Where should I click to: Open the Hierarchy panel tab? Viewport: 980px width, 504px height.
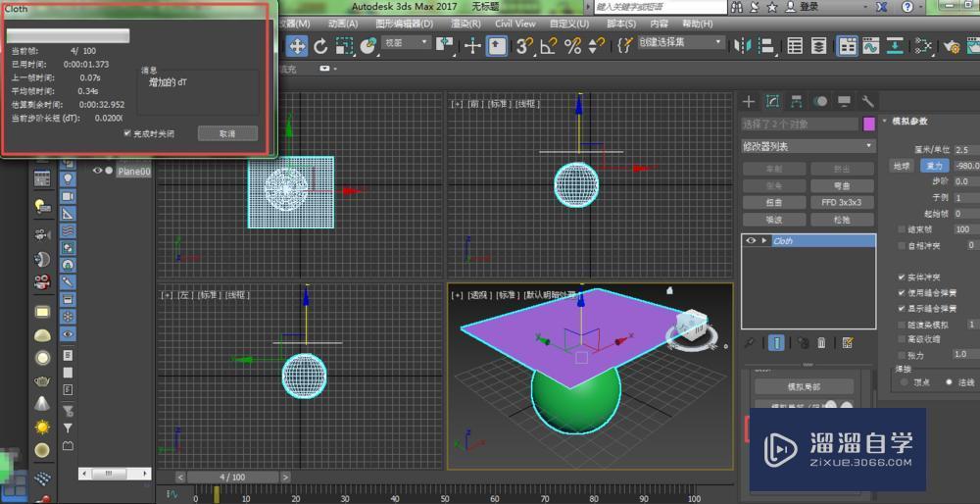pos(796,101)
